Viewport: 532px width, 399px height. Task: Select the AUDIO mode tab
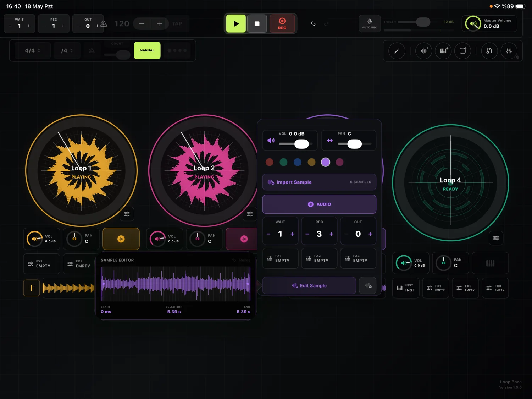[x=319, y=204]
